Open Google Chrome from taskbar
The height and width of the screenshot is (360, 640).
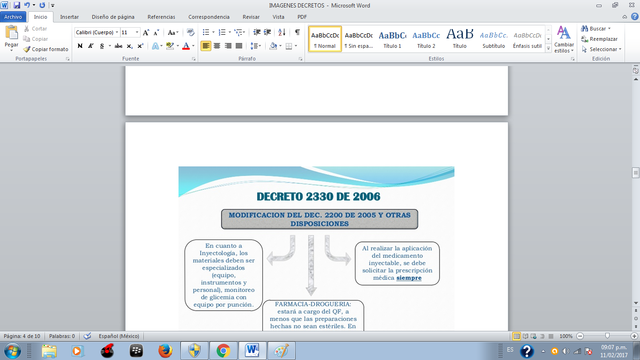(x=223, y=351)
